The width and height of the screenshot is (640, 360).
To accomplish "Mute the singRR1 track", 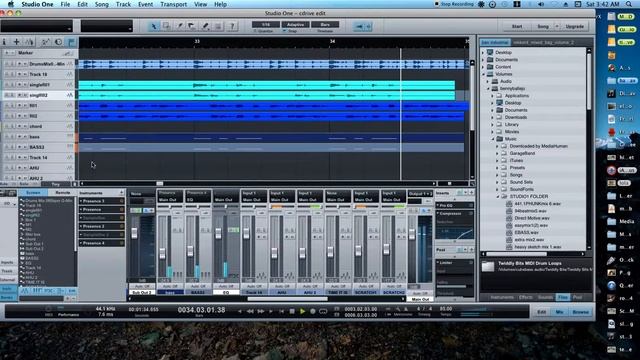I will [x=7, y=85].
